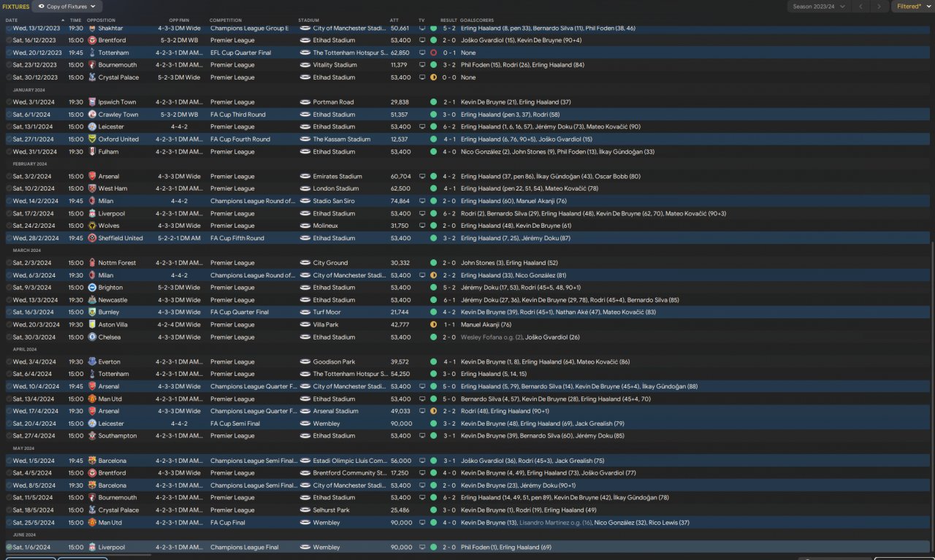Toggle the check mark for Sat, 23/12/2023

pos(9,65)
